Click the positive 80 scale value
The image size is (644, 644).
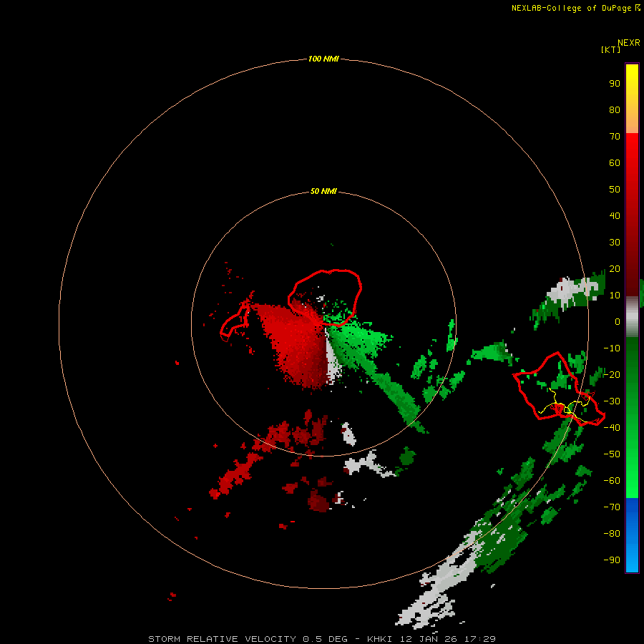[x=615, y=109]
